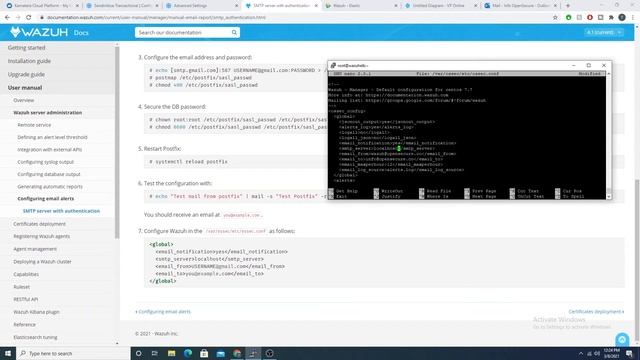Open RESTful API in the sidebar

(x=26, y=300)
